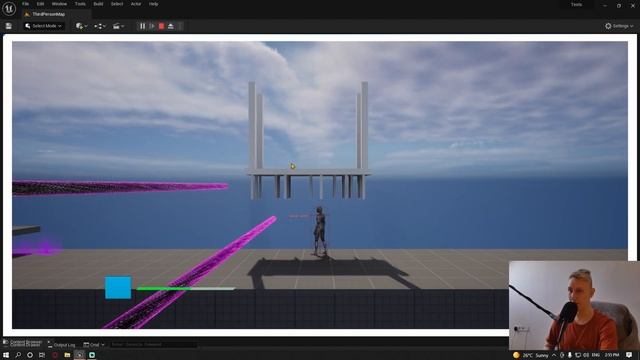Image resolution: width=640 pixels, height=360 pixels.
Task: Open the Actor menu
Action: click(x=136, y=4)
